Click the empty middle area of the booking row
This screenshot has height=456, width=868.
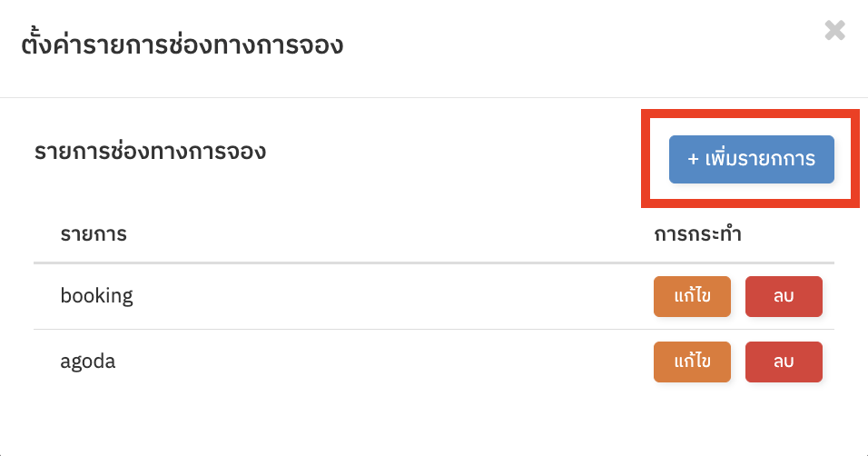point(388,296)
